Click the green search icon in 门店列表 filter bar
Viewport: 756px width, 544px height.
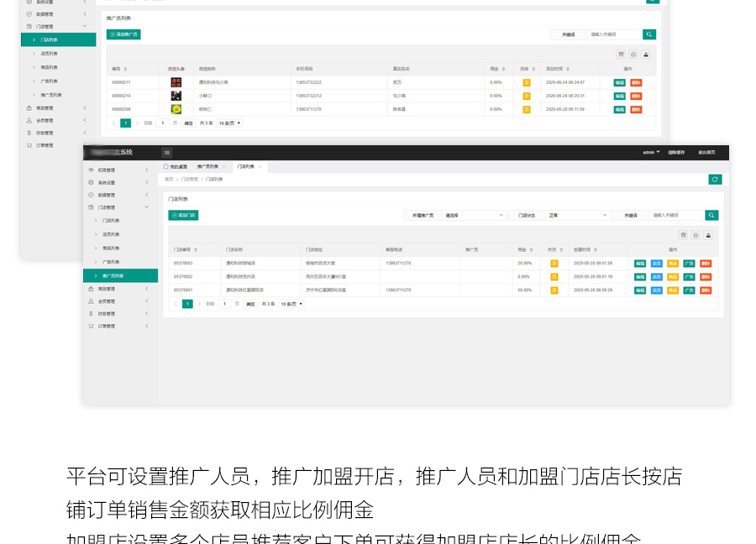coord(711,215)
